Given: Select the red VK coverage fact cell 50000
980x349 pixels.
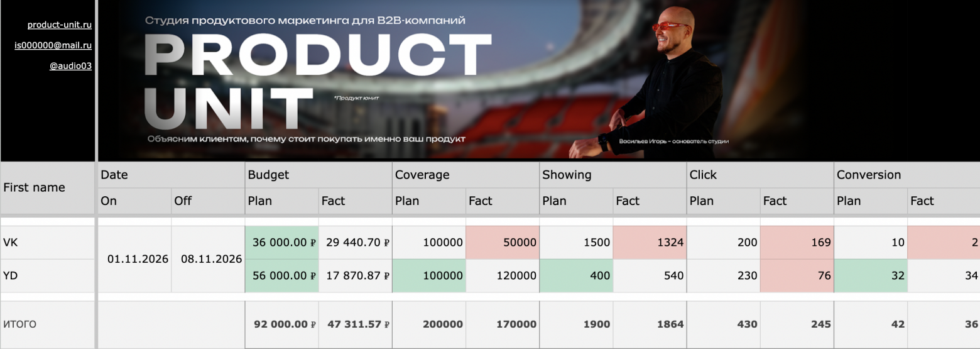Looking at the screenshot, I should pyautogui.click(x=502, y=242).
